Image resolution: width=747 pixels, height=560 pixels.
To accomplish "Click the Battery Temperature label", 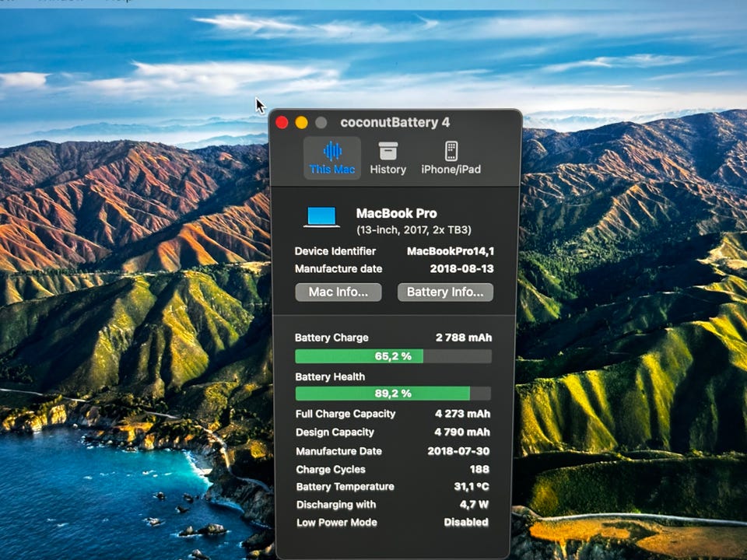I will (345, 487).
